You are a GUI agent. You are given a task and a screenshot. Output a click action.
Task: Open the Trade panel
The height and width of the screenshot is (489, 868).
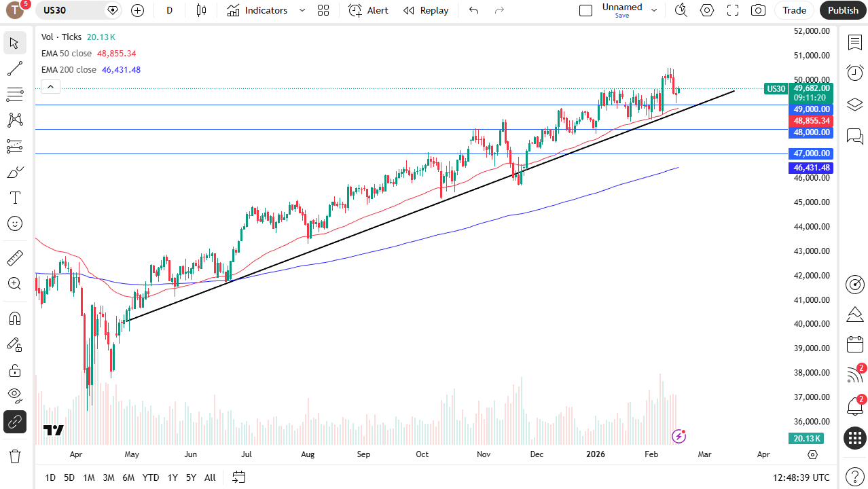click(794, 10)
